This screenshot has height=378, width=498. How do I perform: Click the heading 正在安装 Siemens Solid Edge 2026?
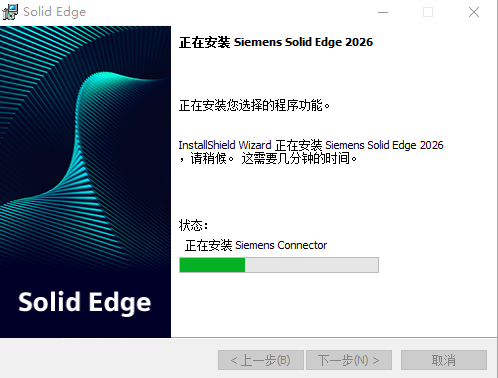(x=276, y=42)
